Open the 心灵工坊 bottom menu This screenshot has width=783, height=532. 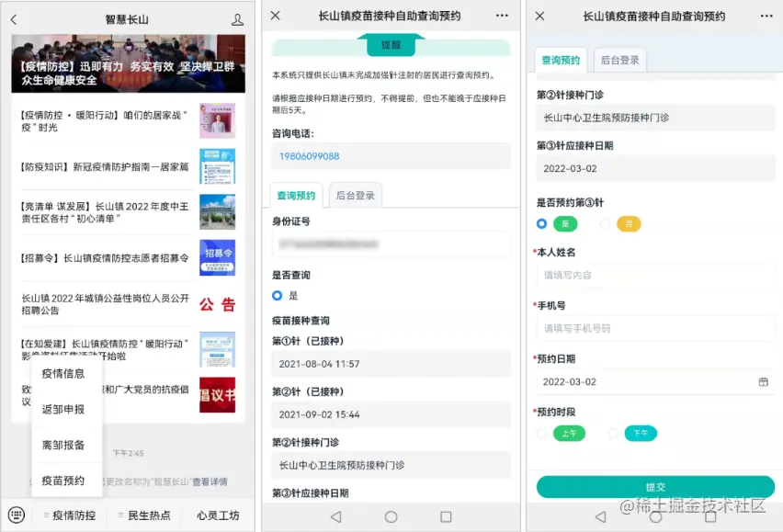coord(218,515)
